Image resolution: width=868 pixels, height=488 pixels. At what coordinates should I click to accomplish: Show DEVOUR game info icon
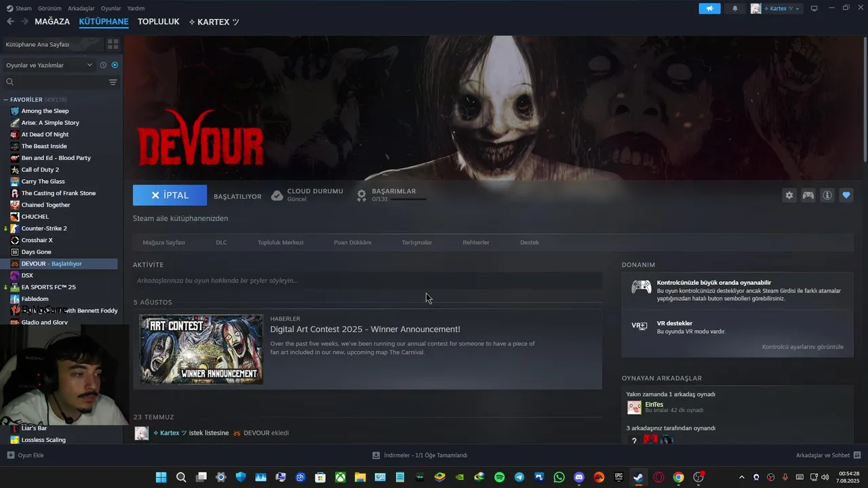[827, 195]
